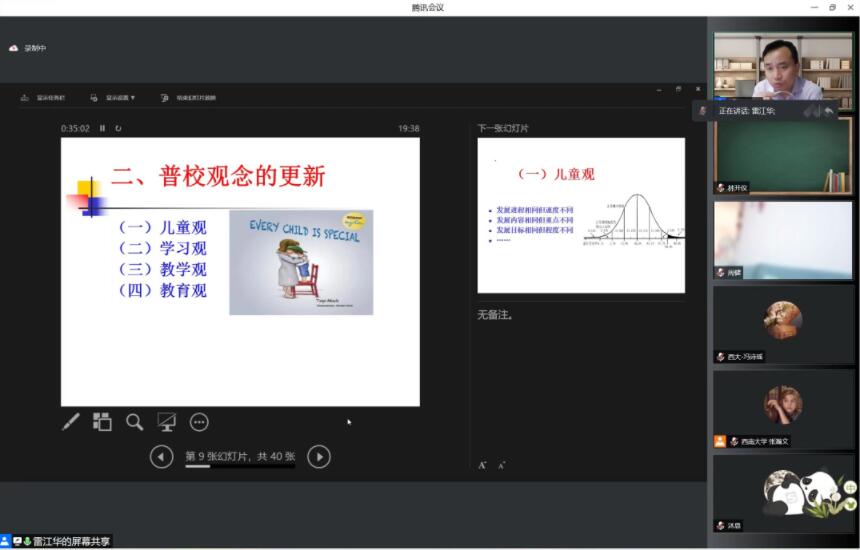Open the see all slides grid view
Image resolution: width=860 pixels, height=550 pixels.
(x=102, y=422)
